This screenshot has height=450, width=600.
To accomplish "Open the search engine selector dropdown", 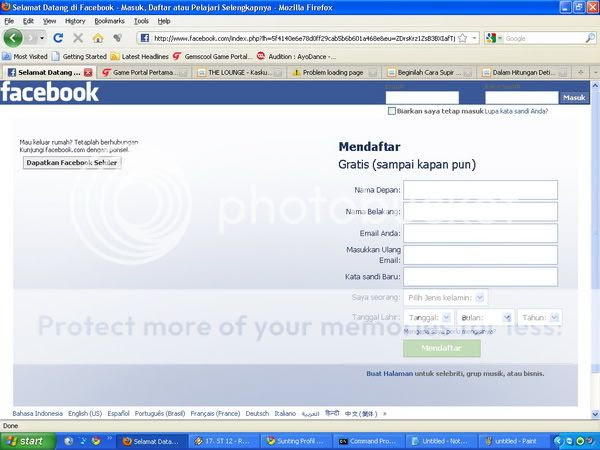I will pyautogui.click(x=494, y=38).
